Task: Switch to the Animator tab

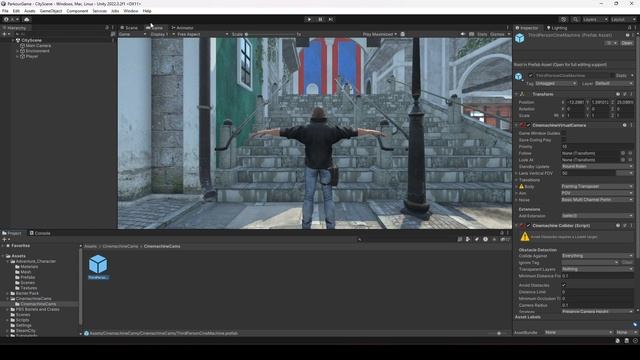Action: tap(182, 28)
